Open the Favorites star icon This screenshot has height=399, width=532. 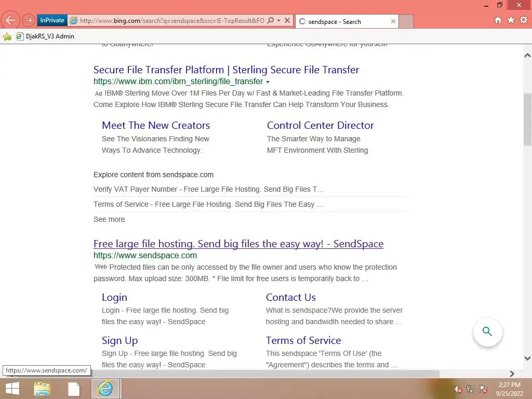click(x=511, y=20)
